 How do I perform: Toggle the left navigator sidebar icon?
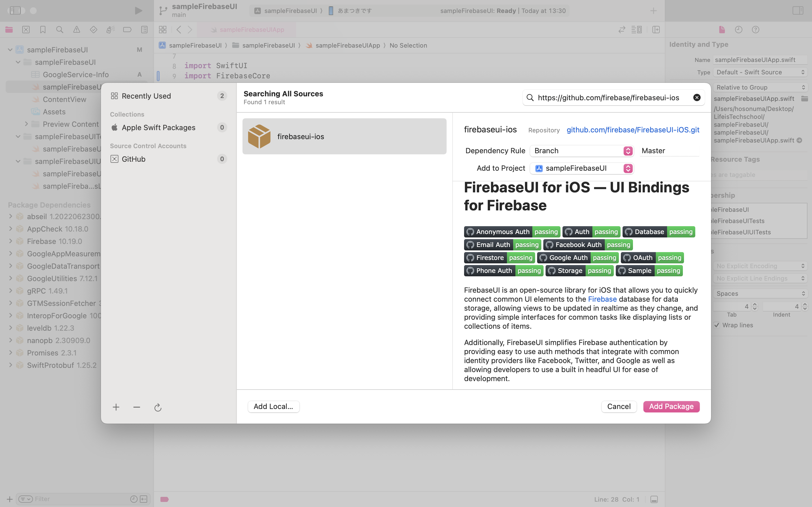coord(15,11)
